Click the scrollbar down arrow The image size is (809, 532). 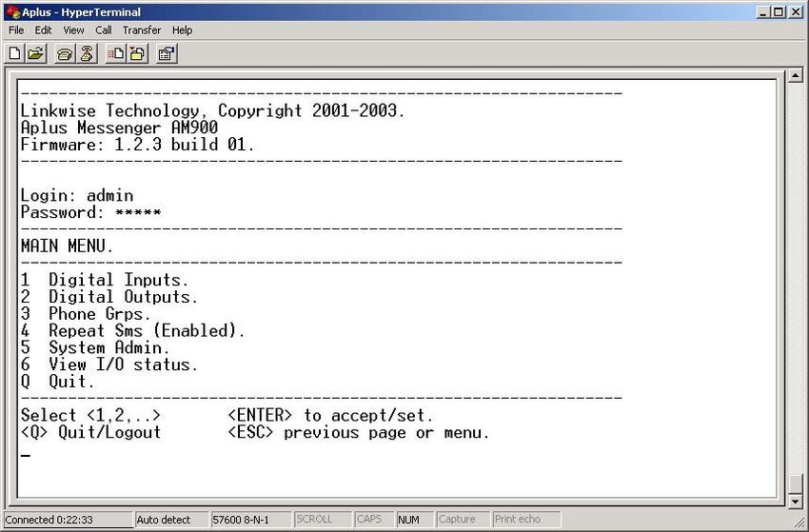(x=796, y=501)
